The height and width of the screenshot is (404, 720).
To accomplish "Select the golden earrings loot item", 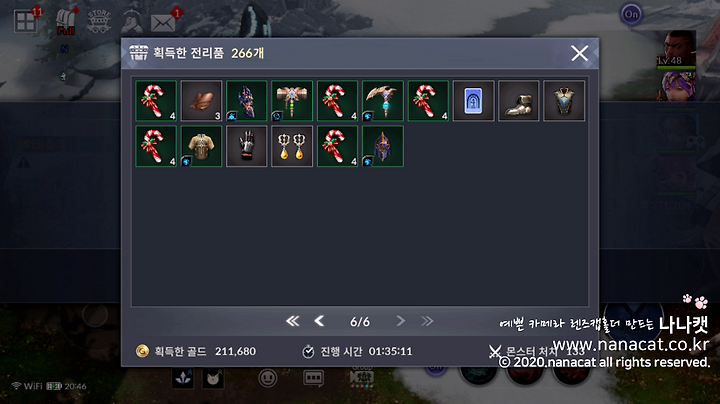I will click(292, 146).
